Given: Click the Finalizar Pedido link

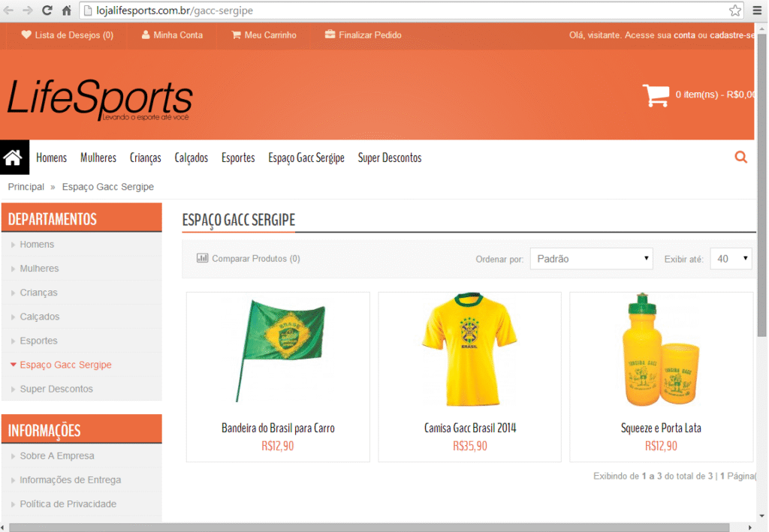Looking at the screenshot, I should point(363,35).
